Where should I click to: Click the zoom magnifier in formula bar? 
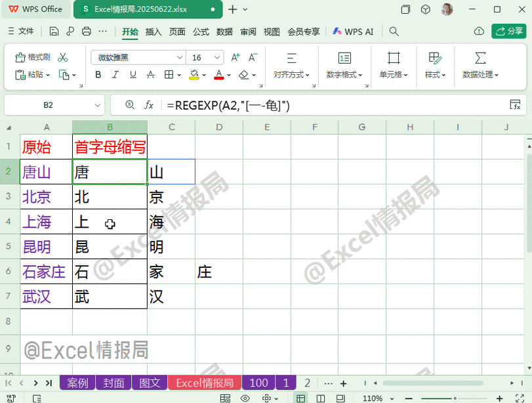(130, 105)
